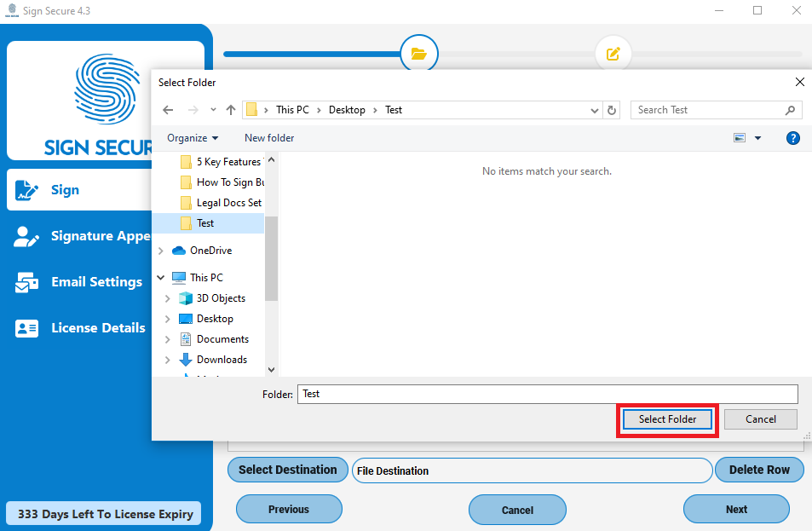Click the Select Destination button
Screen dimensions: 812x531
[287, 470]
